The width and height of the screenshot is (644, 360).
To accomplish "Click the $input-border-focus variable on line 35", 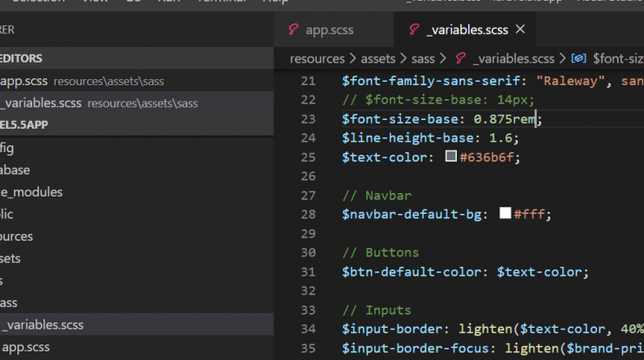I will point(415,348).
